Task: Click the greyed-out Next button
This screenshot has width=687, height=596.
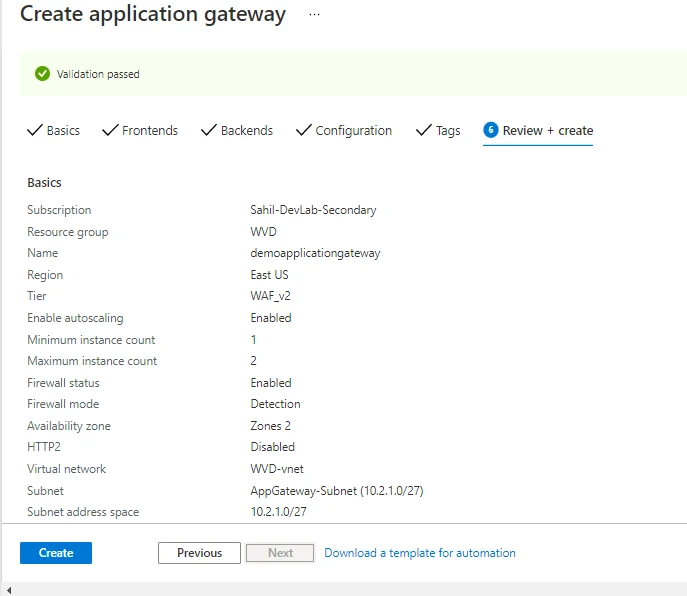Action: click(x=280, y=553)
